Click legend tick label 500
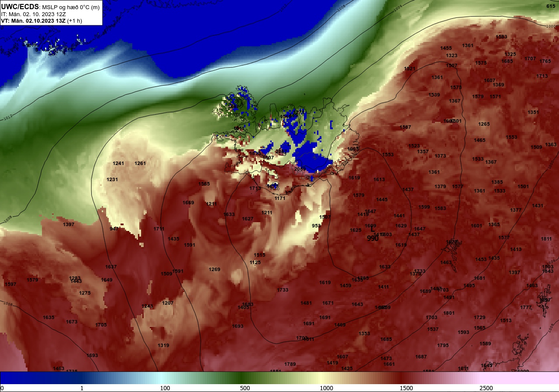Viewport: 559px width, 392px height. [245, 389]
